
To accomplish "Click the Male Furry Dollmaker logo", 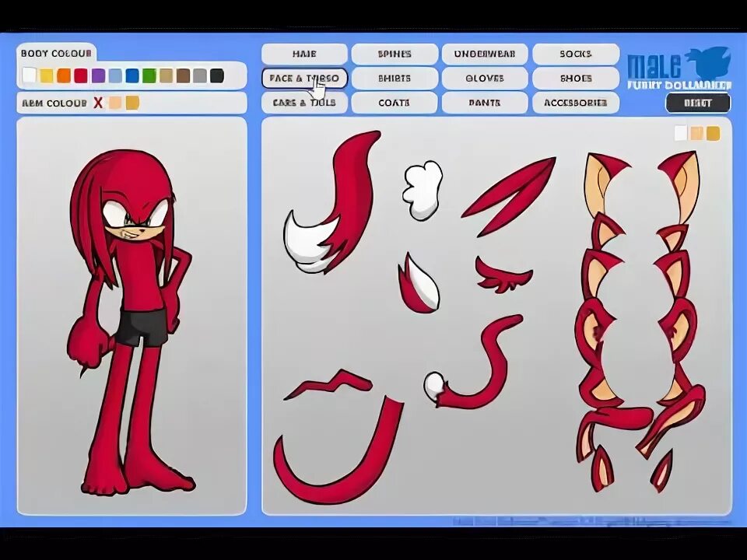I will (679, 68).
